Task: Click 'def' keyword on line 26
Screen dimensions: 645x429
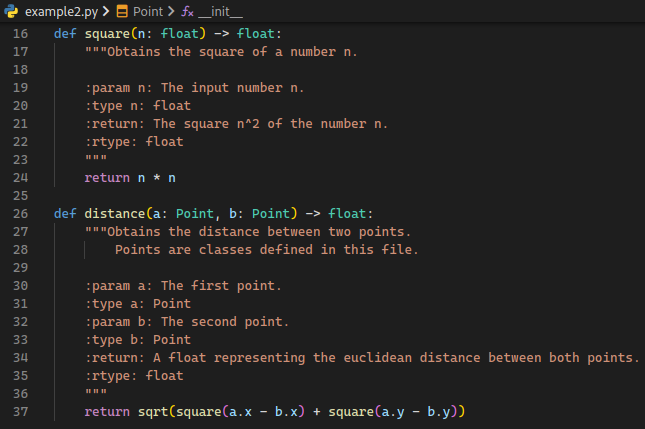Action: 65,214
